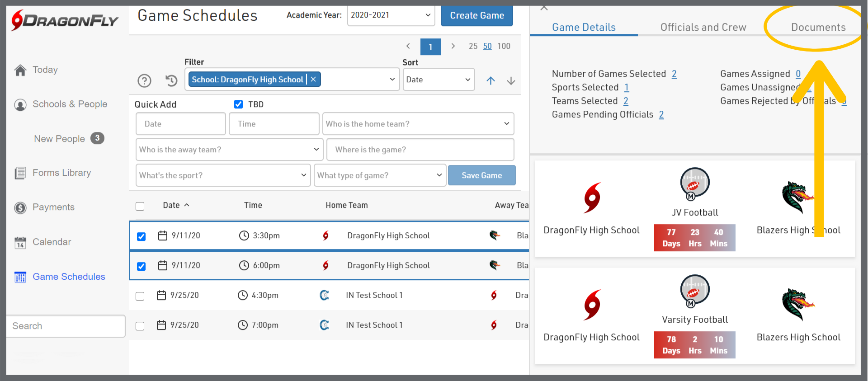Open the Sort by Date dropdown

438,80
